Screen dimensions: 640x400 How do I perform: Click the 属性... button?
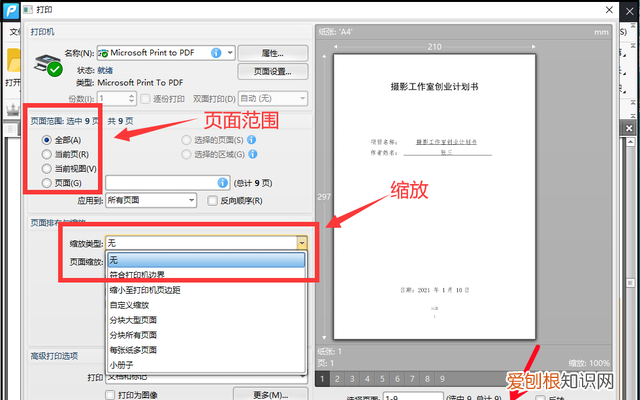pyautogui.click(x=273, y=53)
